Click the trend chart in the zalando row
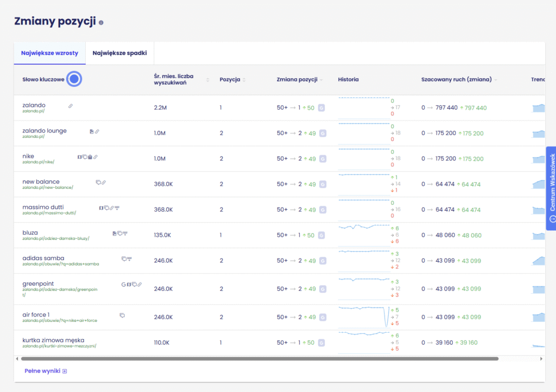This screenshot has height=392, width=556. pyautogui.click(x=539, y=108)
